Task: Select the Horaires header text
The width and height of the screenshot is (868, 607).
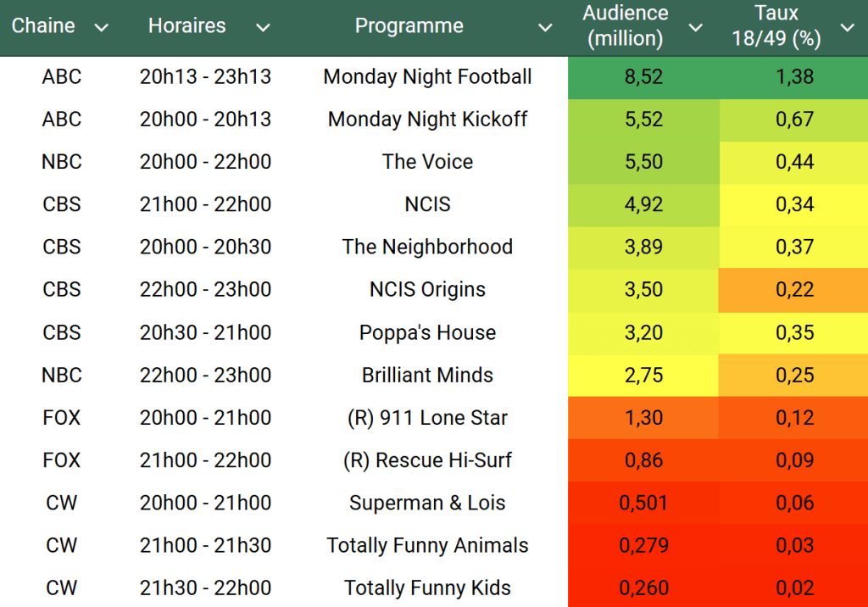Action: click(186, 26)
